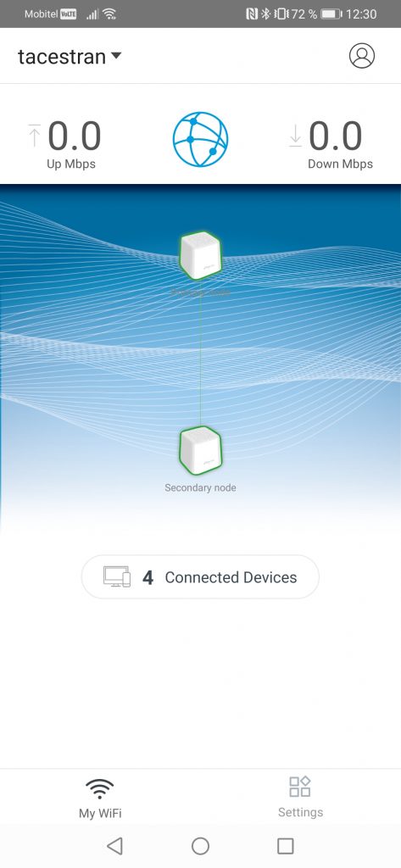The height and width of the screenshot is (868, 401).
Task: Open the Android recent apps square
Action: point(285,845)
